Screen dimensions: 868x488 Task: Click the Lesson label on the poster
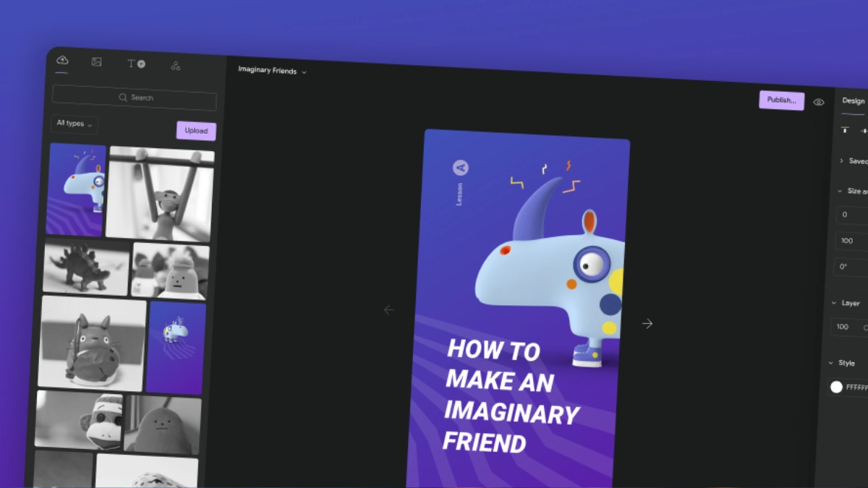point(459,194)
